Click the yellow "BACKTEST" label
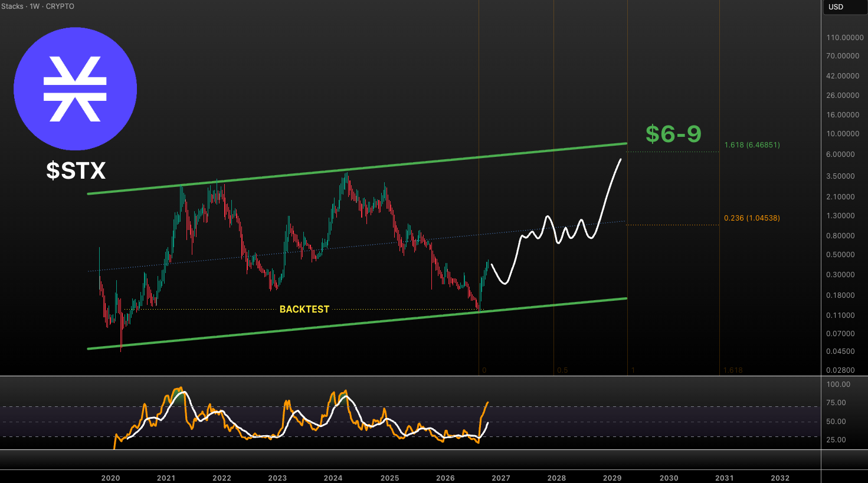 pos(304,309)
